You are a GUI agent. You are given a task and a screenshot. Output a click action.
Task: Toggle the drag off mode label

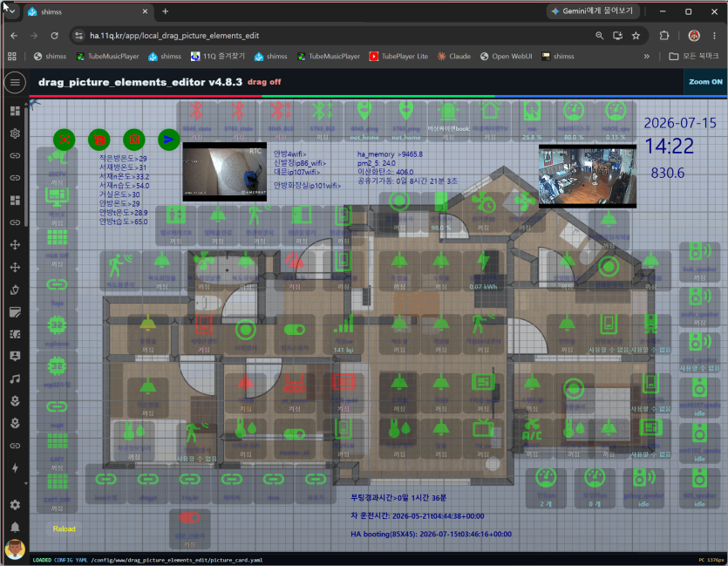264,82
